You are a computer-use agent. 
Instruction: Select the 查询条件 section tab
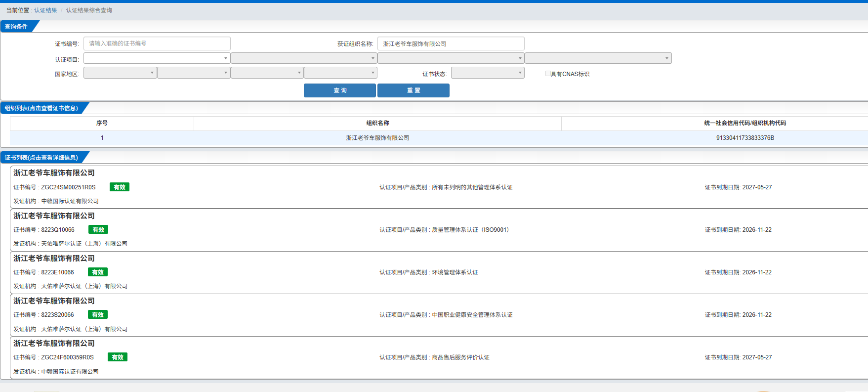pyautogui.click(x=16, y=27)
